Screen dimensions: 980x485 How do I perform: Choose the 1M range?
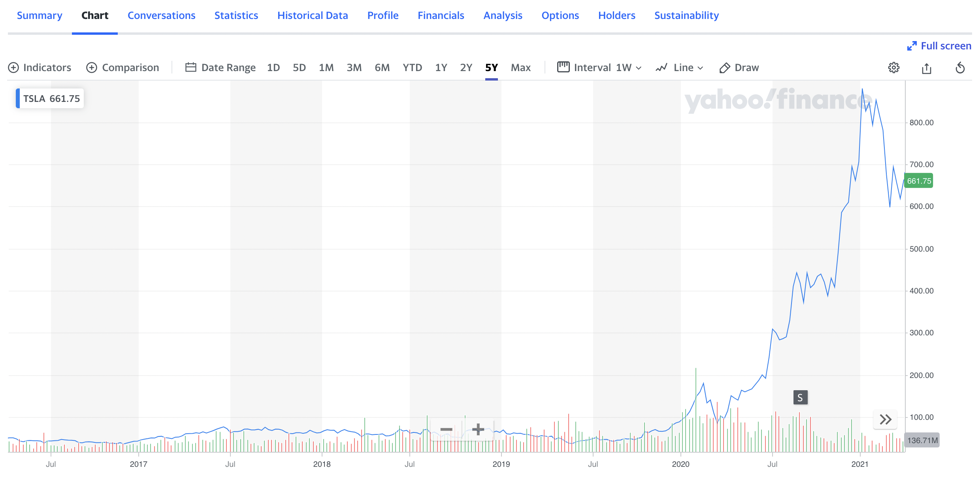(326, 68)
